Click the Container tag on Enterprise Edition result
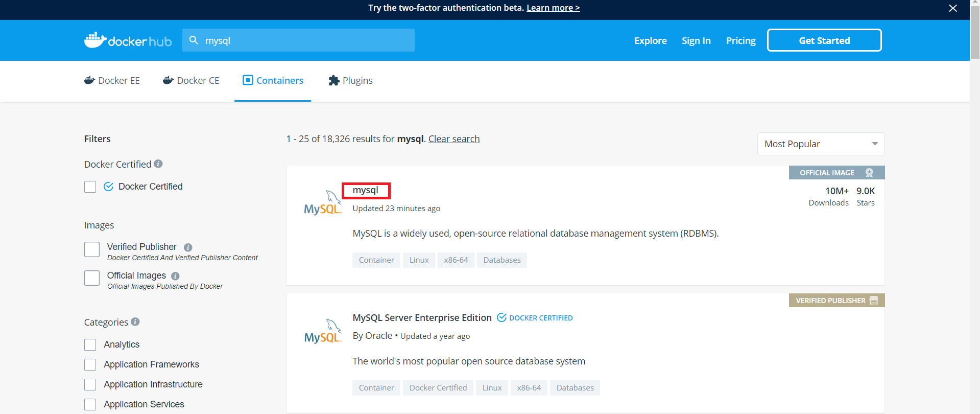The width and height of the screenshot is (980, 414). (x=376, y=388)
